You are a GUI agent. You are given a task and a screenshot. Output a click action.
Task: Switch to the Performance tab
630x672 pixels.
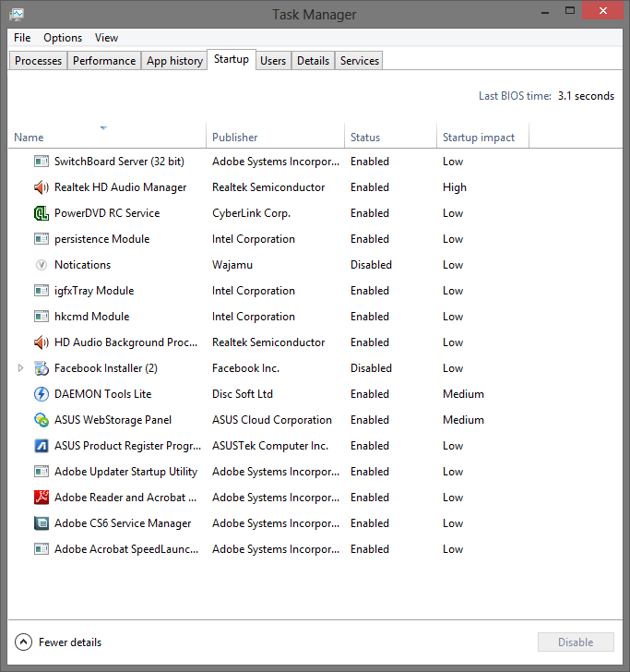[x=104, y=61]
